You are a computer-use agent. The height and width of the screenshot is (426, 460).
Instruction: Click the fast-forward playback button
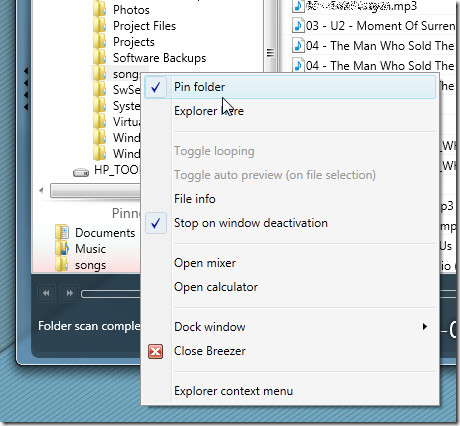pos(69,293)
